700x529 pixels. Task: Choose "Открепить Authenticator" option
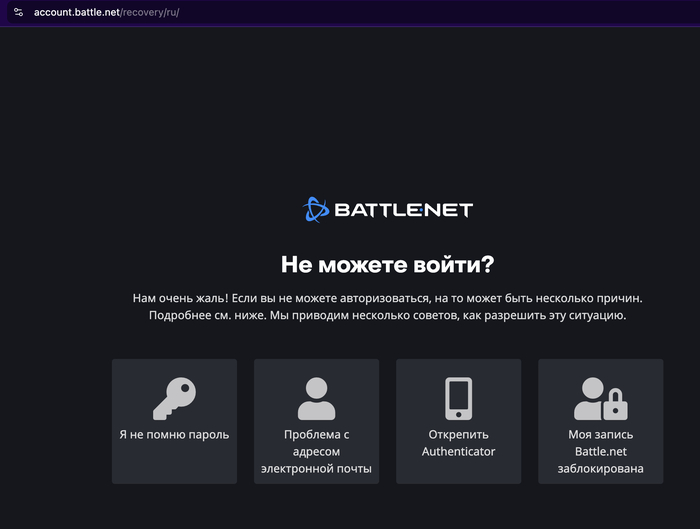tap(458, 421)
